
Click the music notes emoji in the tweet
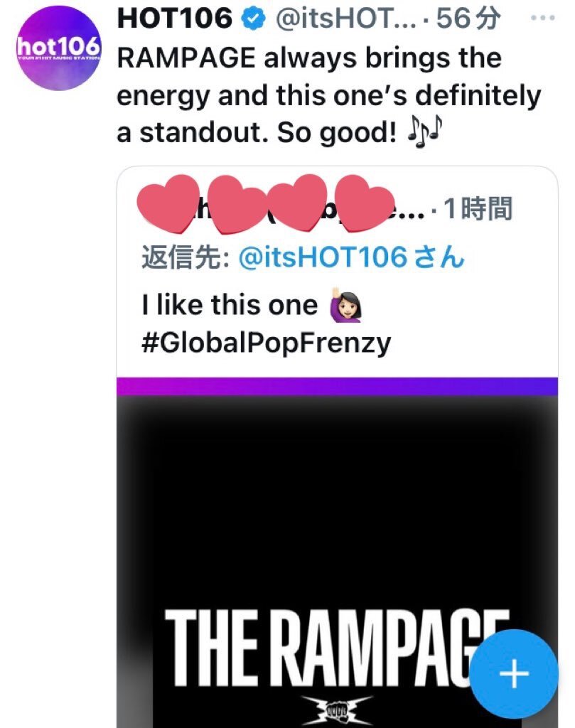[x=424, y=132]
